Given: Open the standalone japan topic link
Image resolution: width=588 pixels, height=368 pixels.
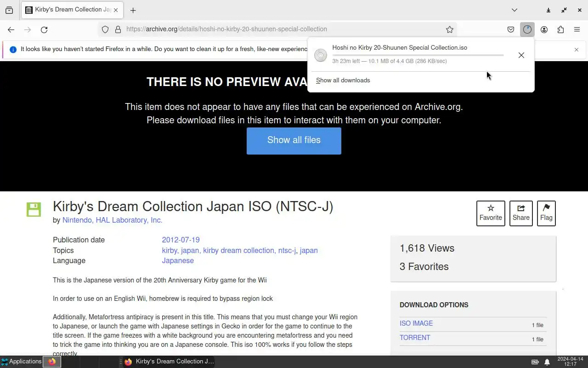Looking at the screenshot, I should (x=309, y=250).
